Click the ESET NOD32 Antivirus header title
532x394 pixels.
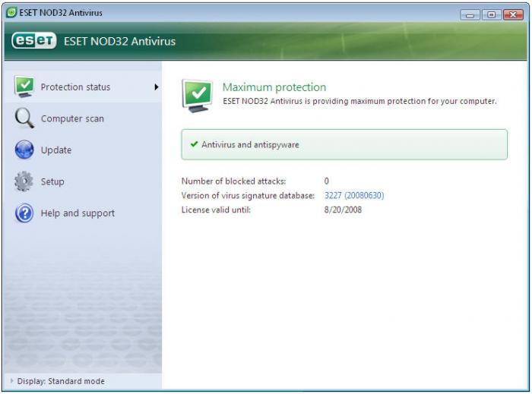tap(120, 41)
